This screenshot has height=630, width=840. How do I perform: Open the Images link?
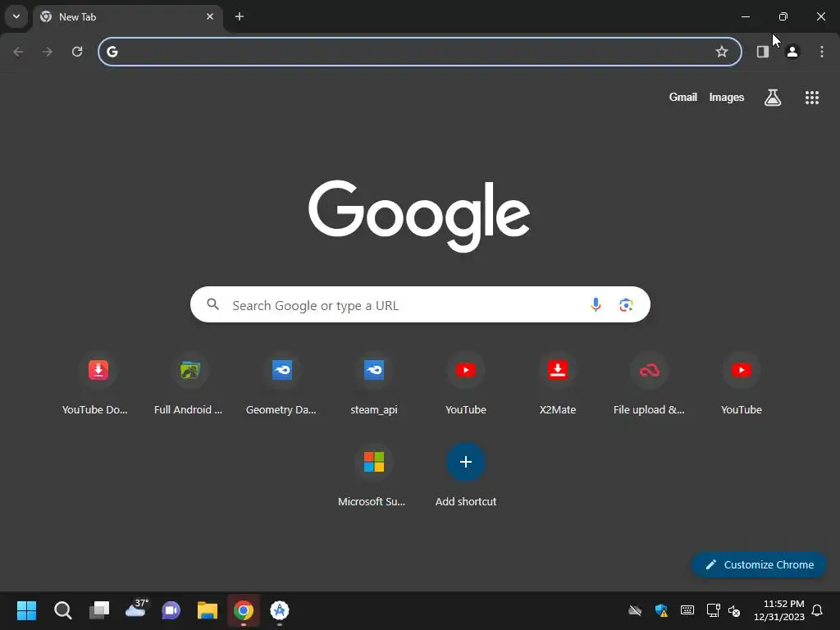click(727, 97)
